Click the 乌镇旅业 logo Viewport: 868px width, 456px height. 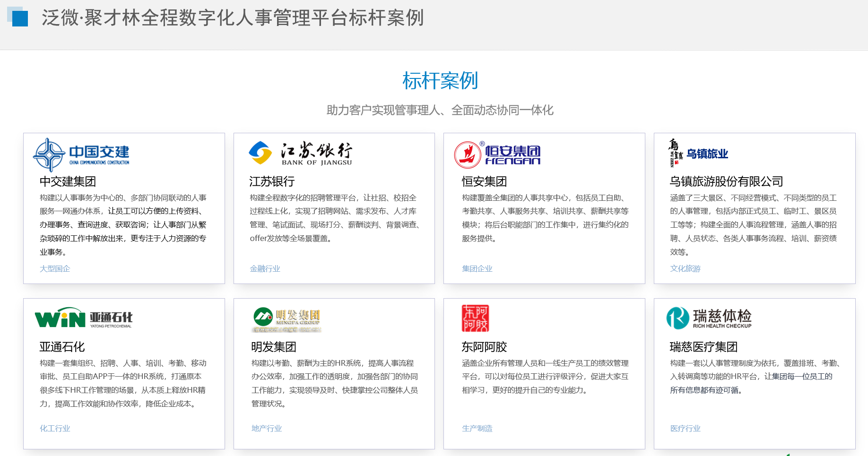click(698, 153)
